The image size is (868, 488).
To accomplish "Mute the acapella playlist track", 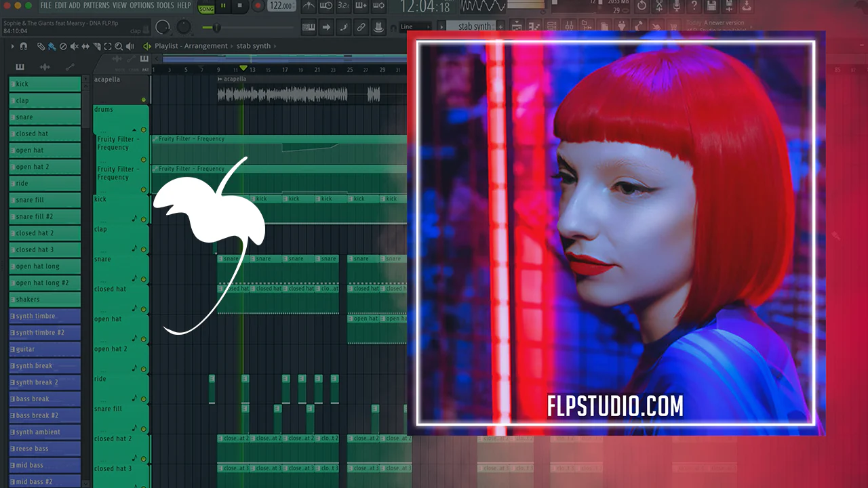I will point(144,100).
